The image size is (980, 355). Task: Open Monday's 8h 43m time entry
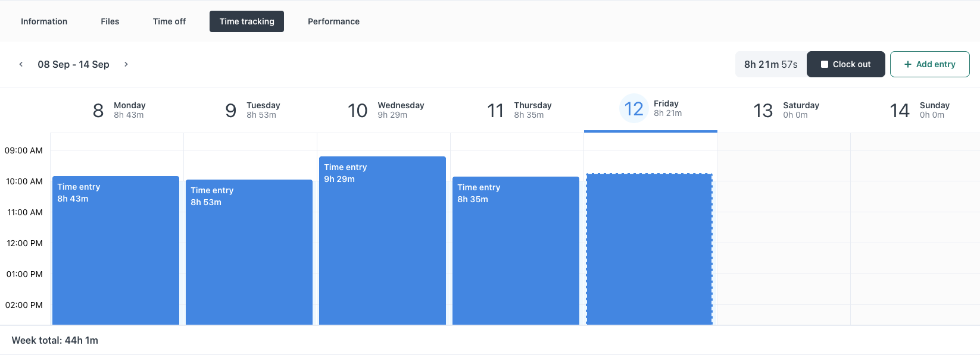116,250
